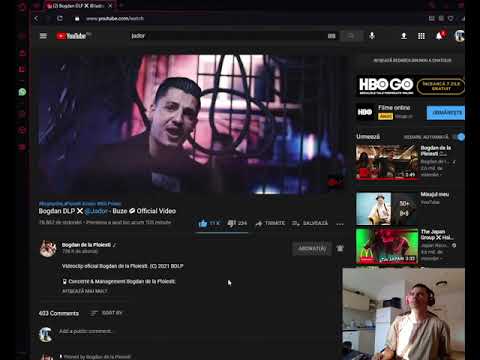Open the YouTube hamburger guide menu
The height and width of the screenshot is (360, 480).
pyautogui.click(x=43, y=36)
